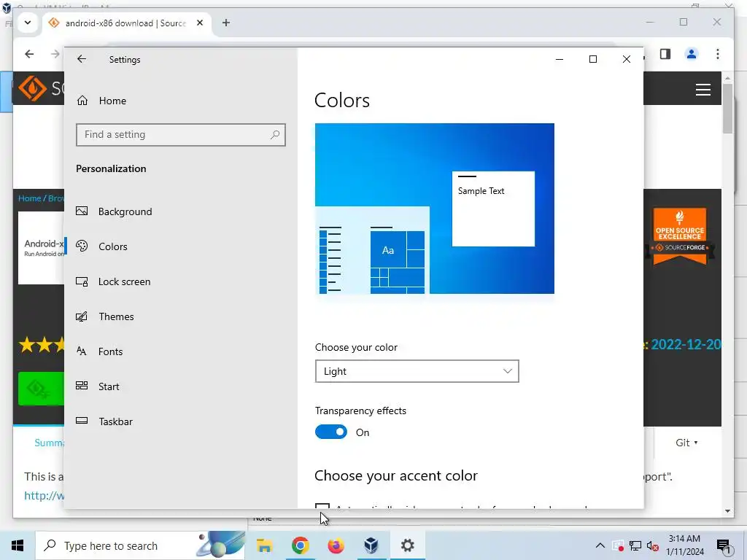Click the Lock screen icon in sidebar
The image size is (747, 560).
(82, 281)
